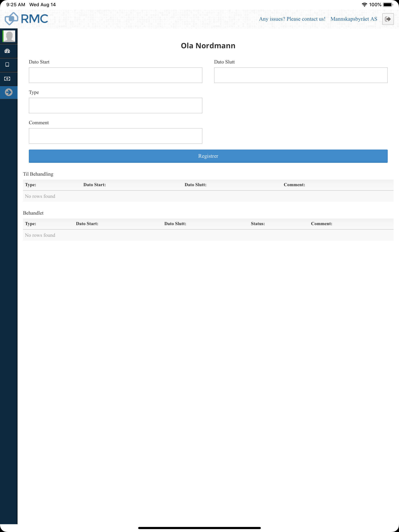Screen dimensions: 399x532
Task: Click 'Dato Slutt:' header in Behandlet table
Action: pyautogui.click(x=175, y=224)
